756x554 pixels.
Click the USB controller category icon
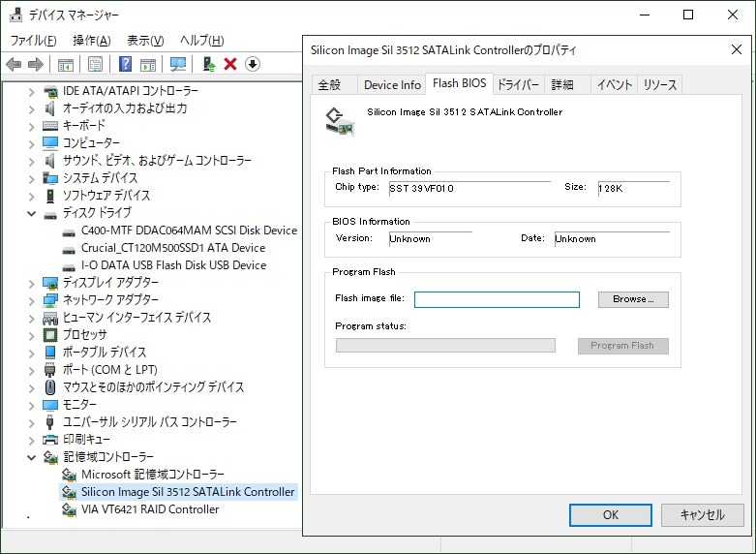(49, 421)
